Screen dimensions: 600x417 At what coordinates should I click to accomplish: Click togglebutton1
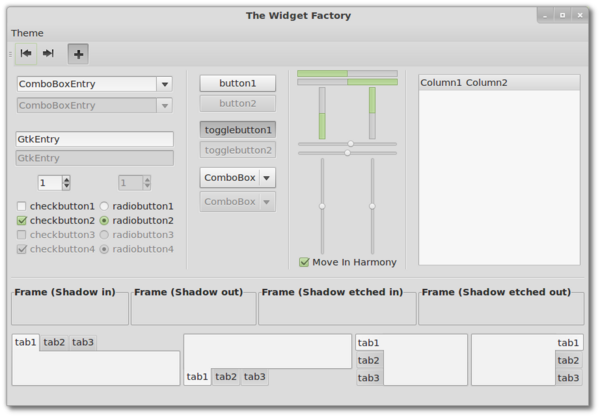pyautogui.click(x=238, y=130)
